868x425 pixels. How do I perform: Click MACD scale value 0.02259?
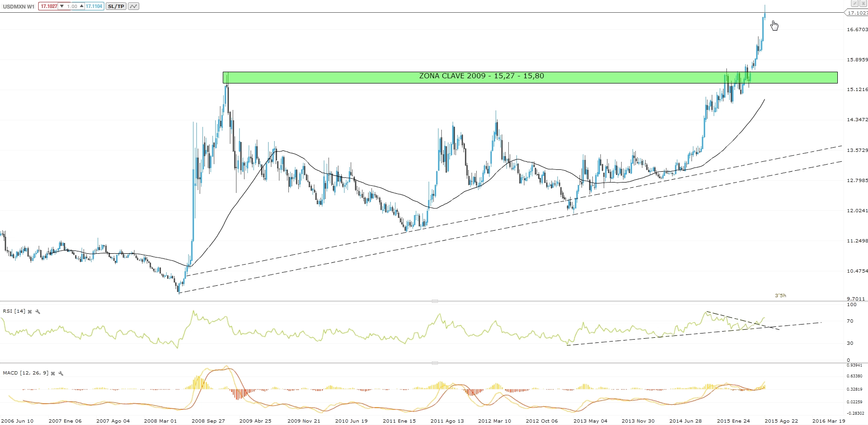[855, 402]
